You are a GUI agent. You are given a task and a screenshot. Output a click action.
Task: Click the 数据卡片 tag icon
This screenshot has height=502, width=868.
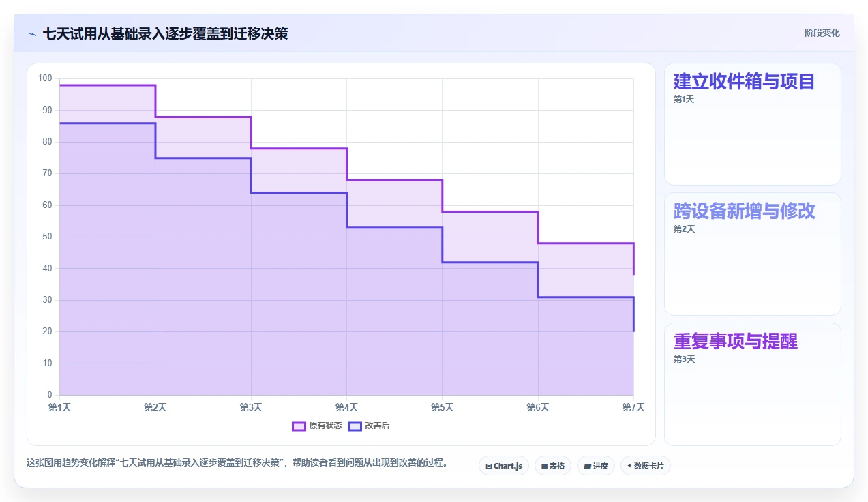click(629, 466)
